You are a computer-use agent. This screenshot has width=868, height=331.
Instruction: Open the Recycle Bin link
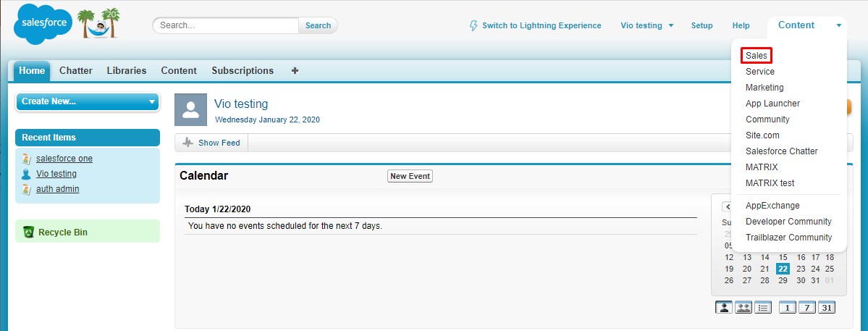click(63, 232)
